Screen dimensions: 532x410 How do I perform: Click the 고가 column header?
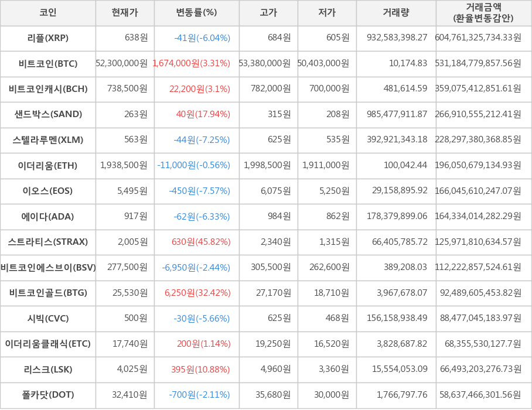(268, 13)
